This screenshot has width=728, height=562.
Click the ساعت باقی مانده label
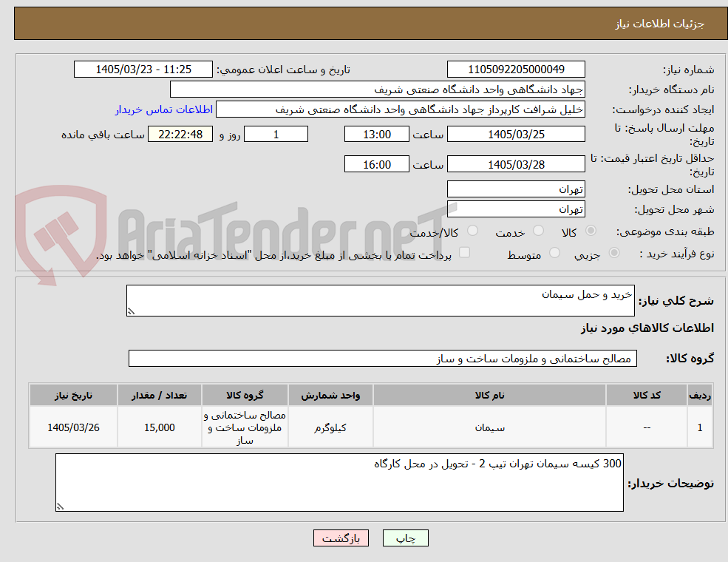coord(103,135)
